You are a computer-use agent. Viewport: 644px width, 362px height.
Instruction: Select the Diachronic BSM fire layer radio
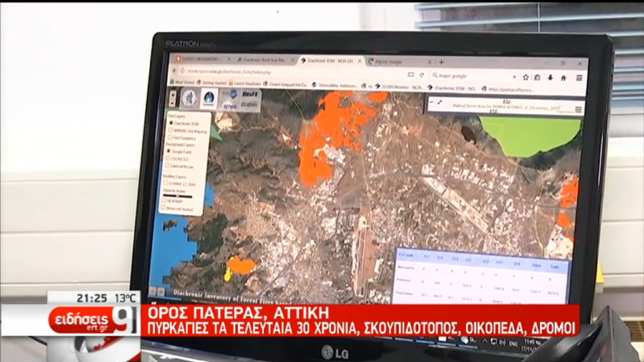(171, 123)
